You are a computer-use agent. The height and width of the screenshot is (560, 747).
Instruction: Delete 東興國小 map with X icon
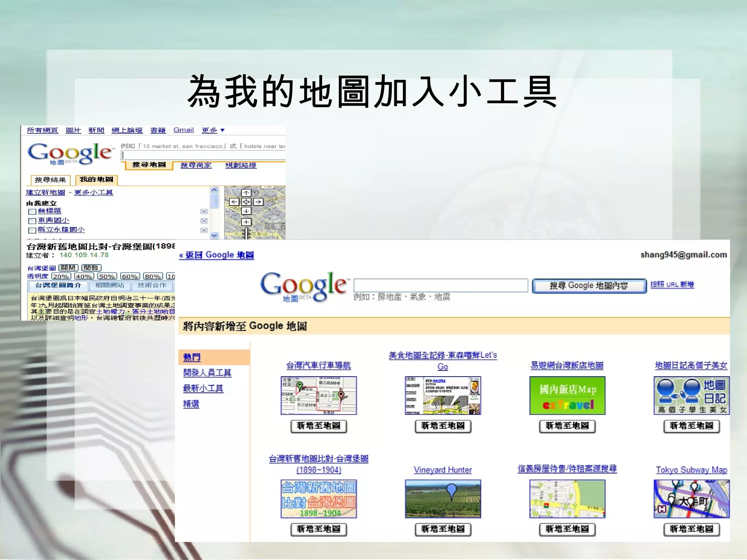pos(204,221)
